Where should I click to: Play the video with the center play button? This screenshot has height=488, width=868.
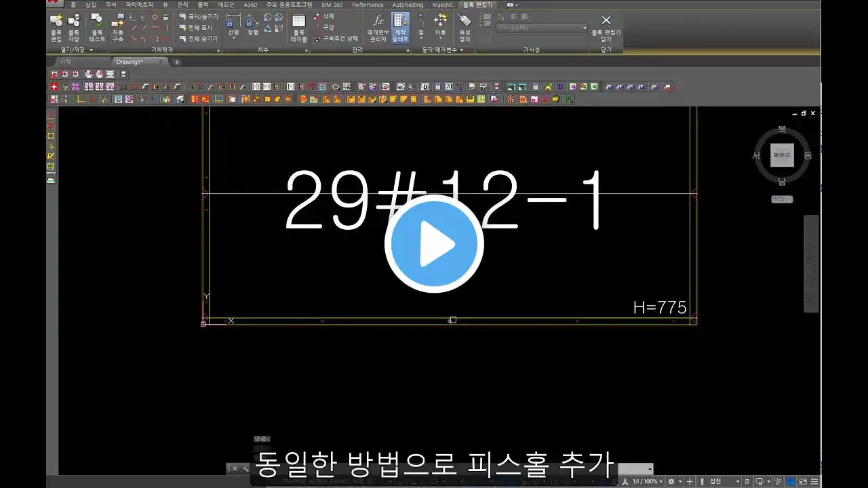tap(434, 244)
